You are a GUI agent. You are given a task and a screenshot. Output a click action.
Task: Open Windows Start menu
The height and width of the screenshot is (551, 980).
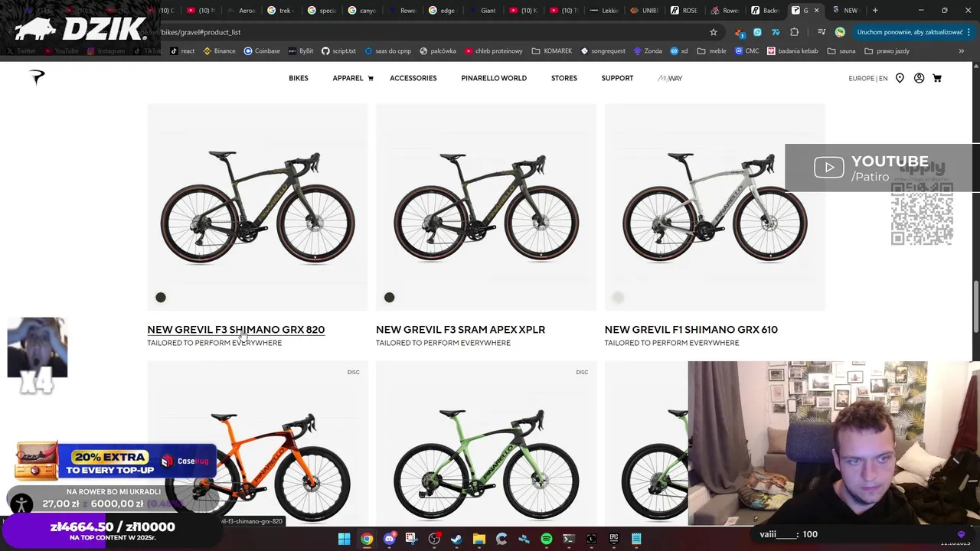click(x=344, y=539)
